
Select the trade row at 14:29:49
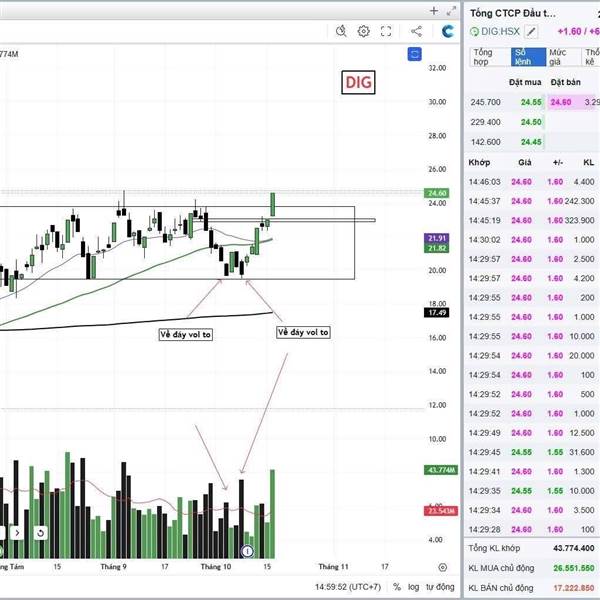pos(532,433)
